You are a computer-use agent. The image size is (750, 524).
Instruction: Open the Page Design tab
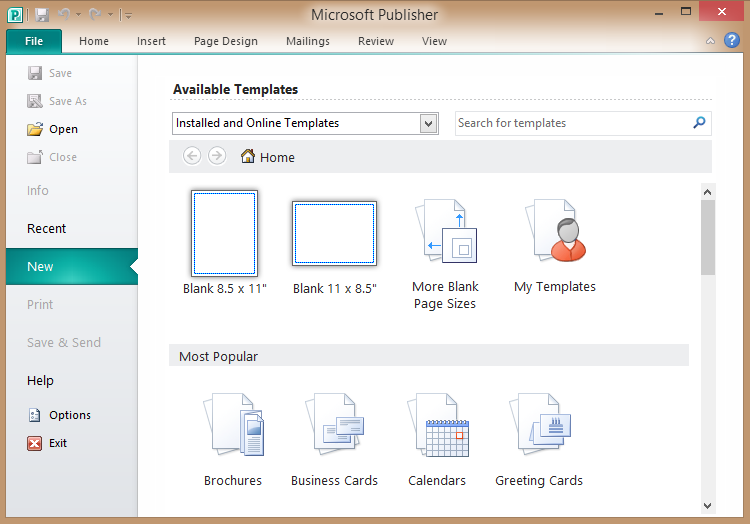(226, 41)
